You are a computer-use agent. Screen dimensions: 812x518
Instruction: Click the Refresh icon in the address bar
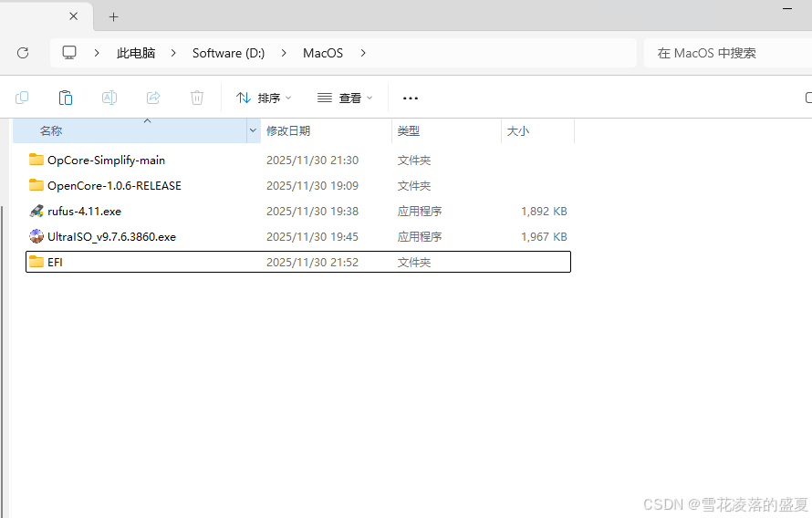tap(23, 53)
